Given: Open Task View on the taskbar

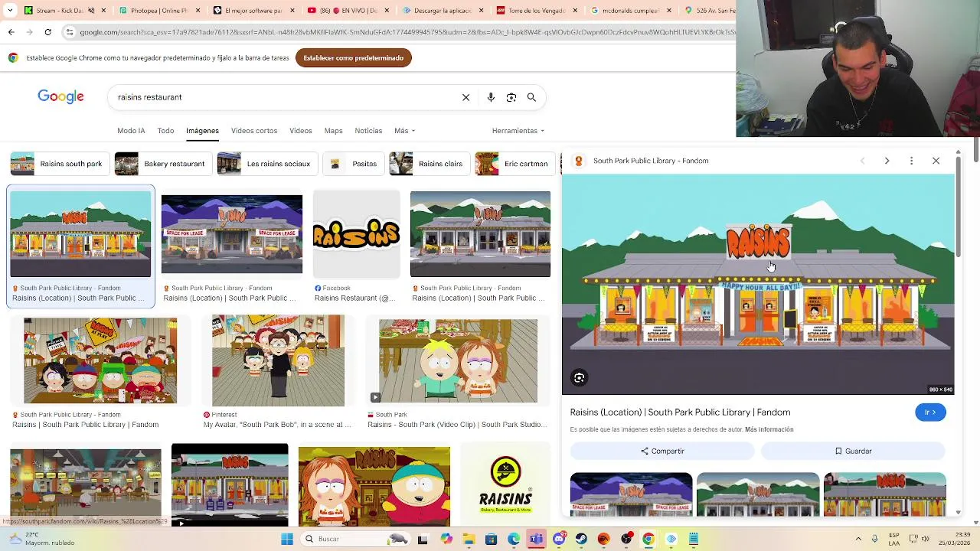Looking at the screenshot, I should point(423,539).
